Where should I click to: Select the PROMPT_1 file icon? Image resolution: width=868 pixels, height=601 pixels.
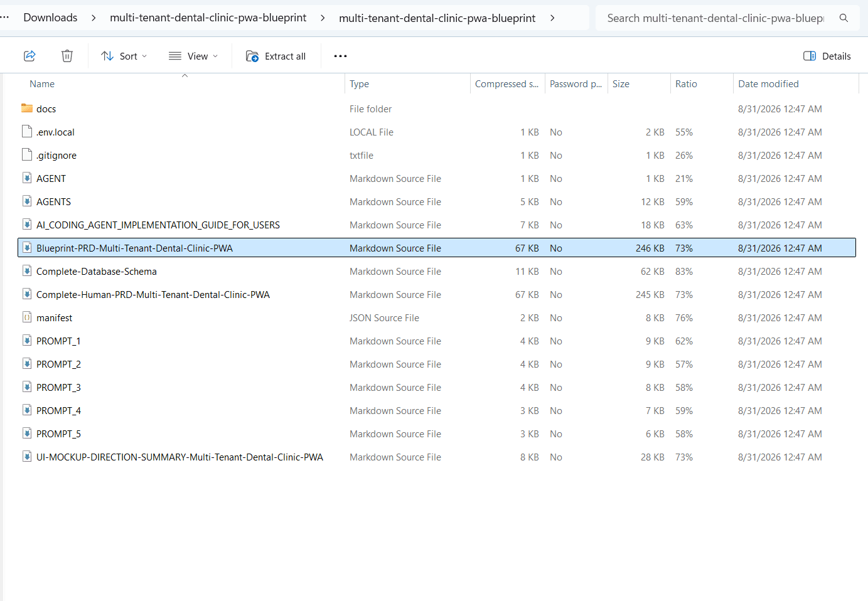[x=27, y=341]
